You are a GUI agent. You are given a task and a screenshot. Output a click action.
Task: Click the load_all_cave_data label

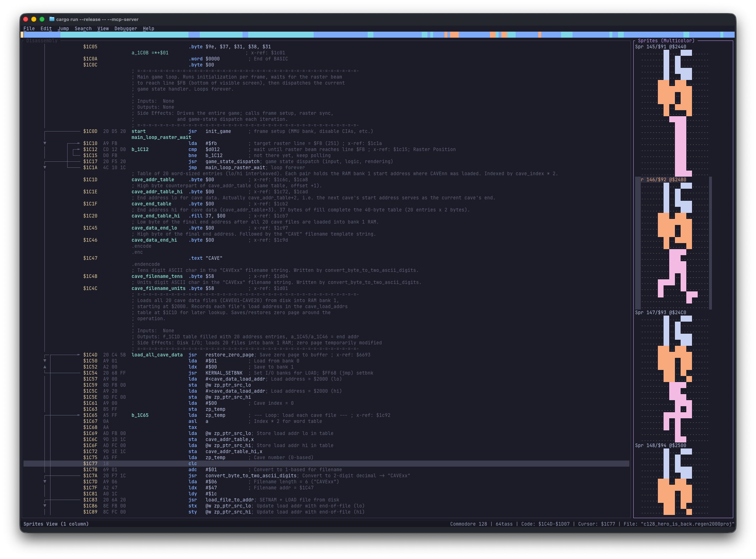157,355
